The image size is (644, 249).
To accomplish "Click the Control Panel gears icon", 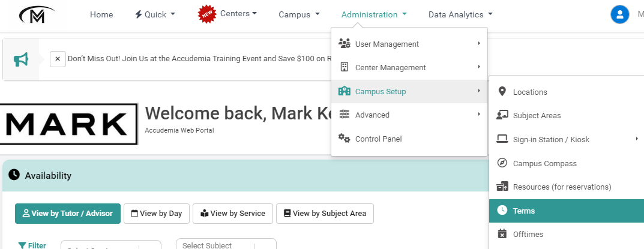I will 344,139.
